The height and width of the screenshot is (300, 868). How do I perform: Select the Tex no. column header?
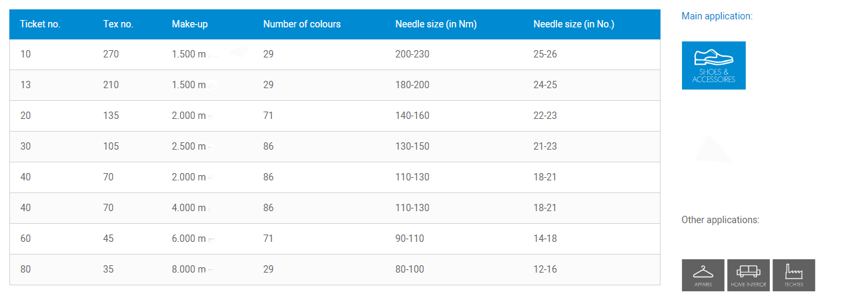click(x=118, y=24)
